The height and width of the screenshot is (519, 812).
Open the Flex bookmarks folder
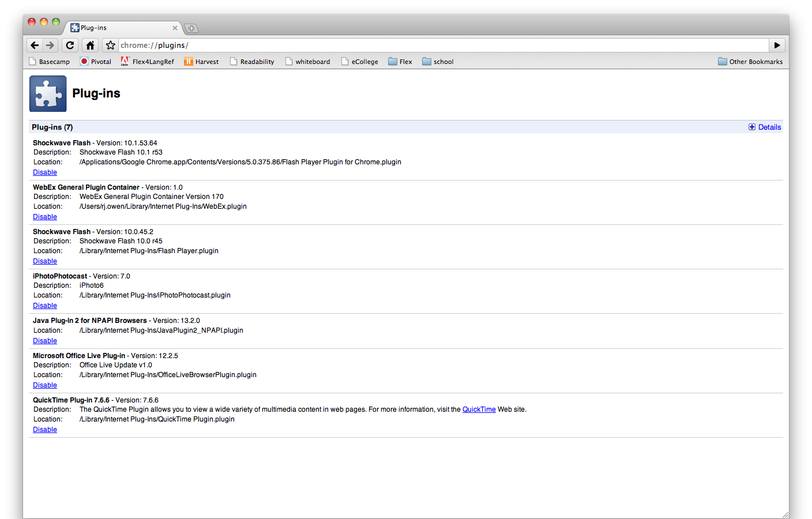coord(400,62)
